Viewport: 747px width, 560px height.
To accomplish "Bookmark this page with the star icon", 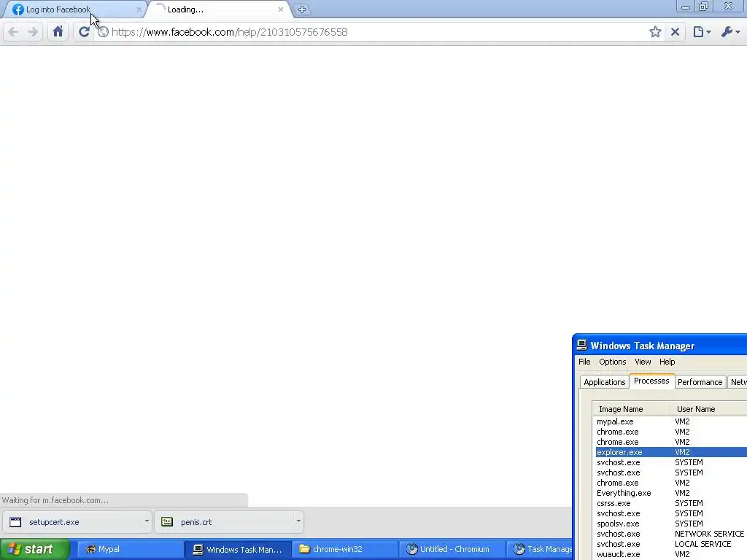I will (x=655, y=32).
